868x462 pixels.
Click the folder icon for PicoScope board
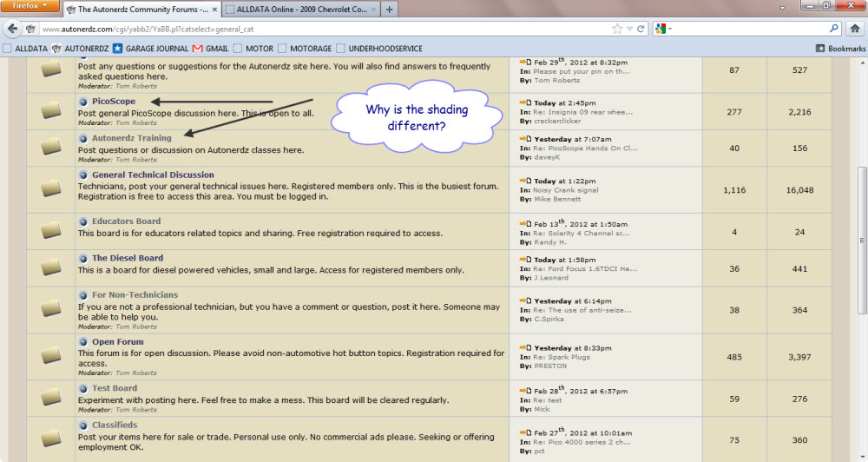click(50, 109)
